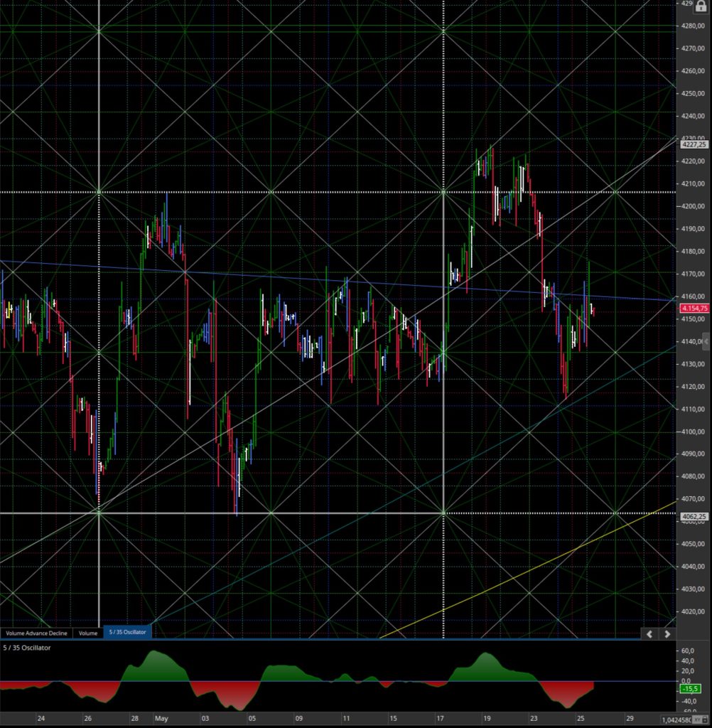Viewport: 712px width, 728px height.
Task: Click the 4100,00 price axis label
Action: click(x=693, y=432)
